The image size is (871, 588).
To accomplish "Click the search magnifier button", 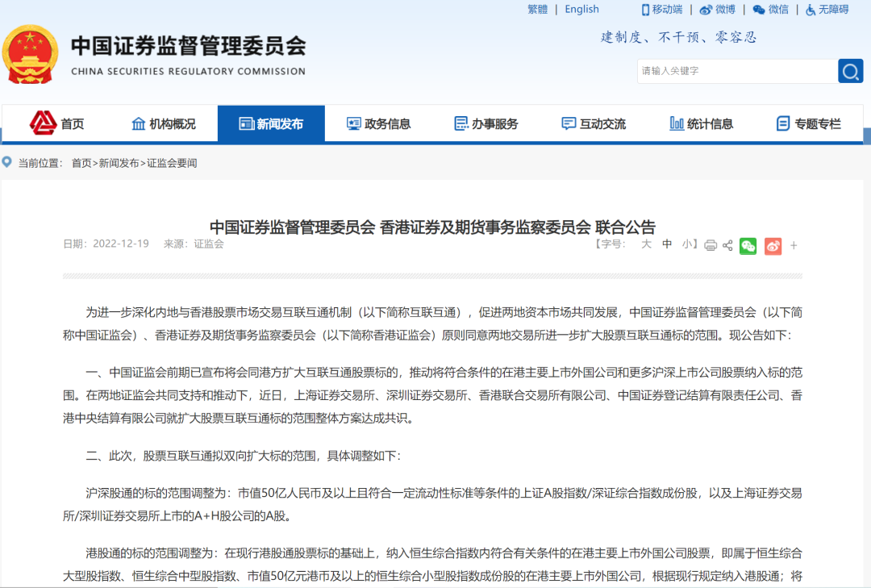I will tap(850, 72).
